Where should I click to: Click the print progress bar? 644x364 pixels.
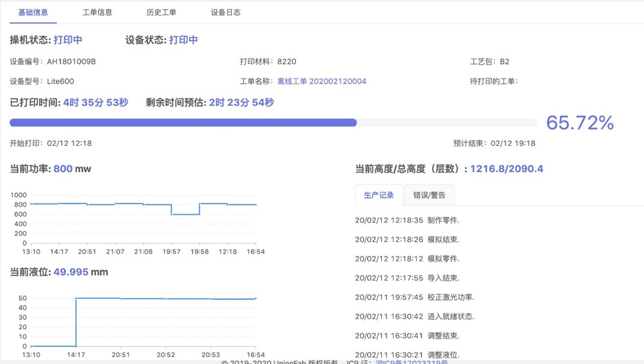[273, 122]
